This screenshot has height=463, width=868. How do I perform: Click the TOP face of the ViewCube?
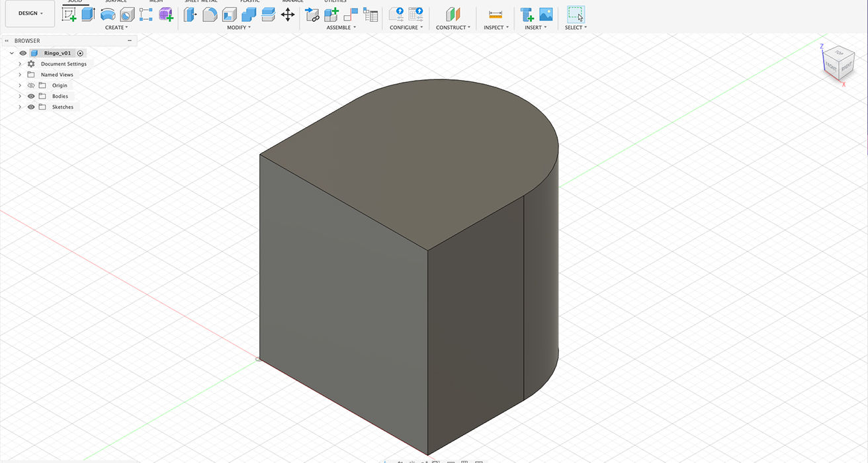click(840, 52)
